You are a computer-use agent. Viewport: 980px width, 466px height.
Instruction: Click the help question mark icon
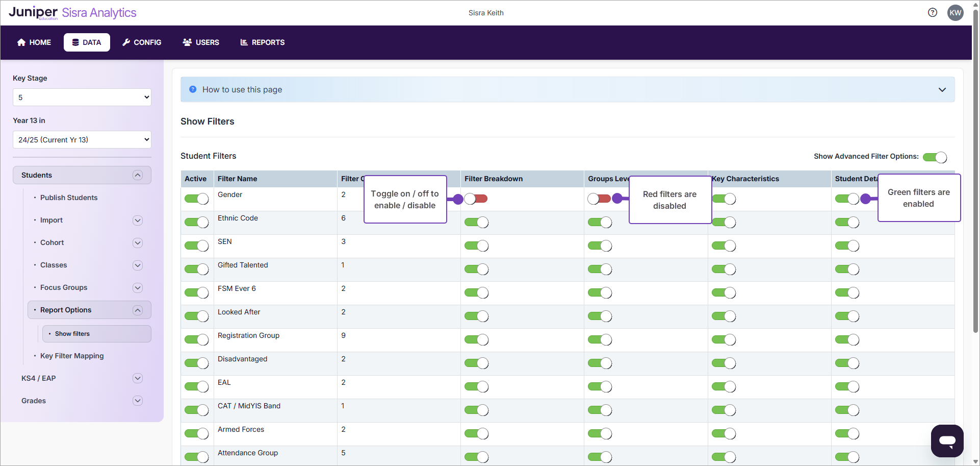coord(932,13)
